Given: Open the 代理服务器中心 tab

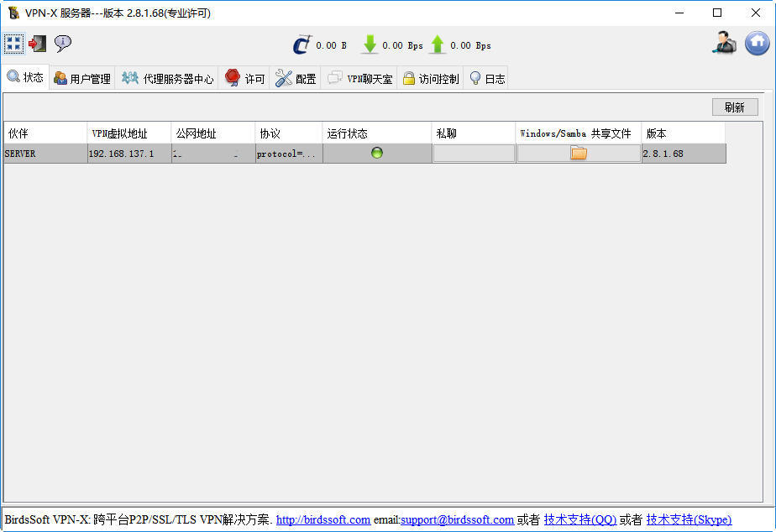Looking at the screenshot, I should tap(167, 78).
